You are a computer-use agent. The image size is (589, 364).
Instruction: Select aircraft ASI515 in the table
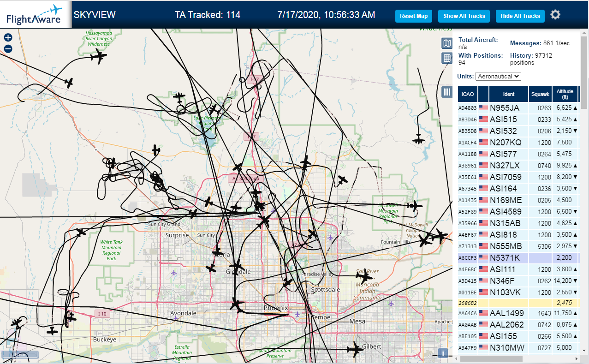519,119
